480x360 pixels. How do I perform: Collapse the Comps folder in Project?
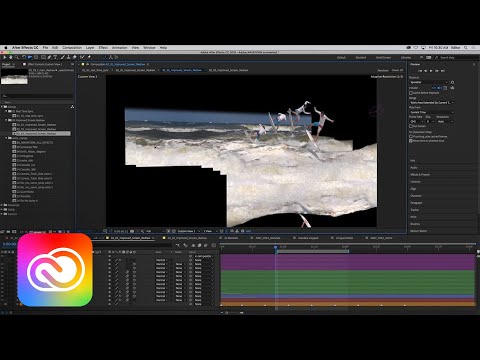pyautogui.click(x=2, y=107)
